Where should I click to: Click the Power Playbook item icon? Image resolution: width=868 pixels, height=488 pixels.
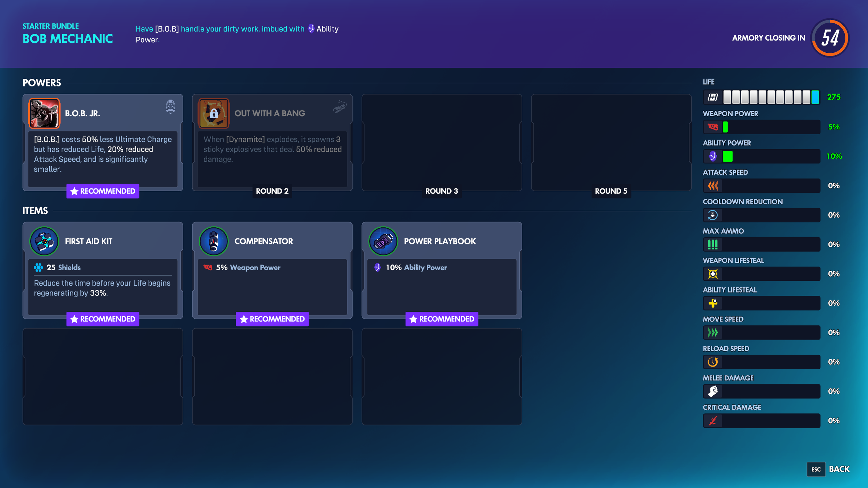pos(383,241)
